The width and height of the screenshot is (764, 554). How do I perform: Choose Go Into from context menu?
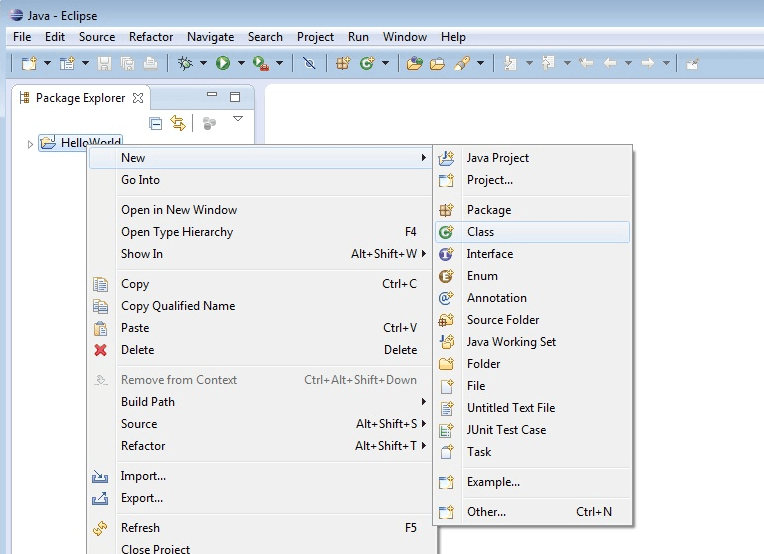point(260,180)
